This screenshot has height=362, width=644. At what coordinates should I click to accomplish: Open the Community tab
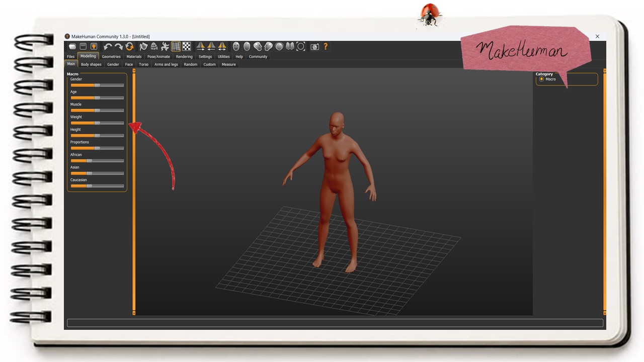(x=258, y=57)
